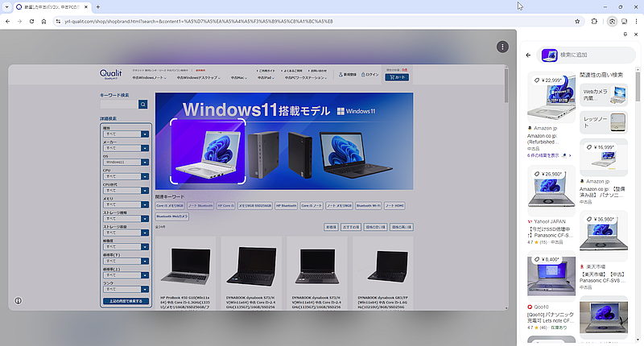Sort results by 新着順
Image resolution: width=644 pixels, height=346 pixels.
coord(331,227)
